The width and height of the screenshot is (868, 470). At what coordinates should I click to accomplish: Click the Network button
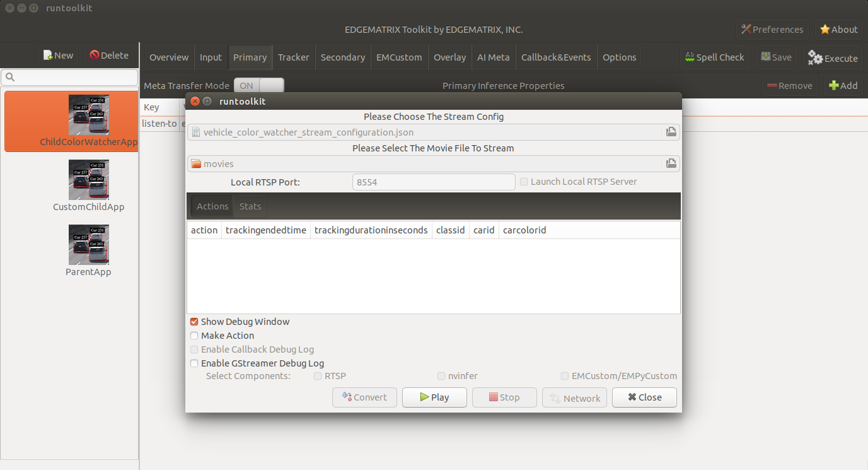click(x=574, y=397)
